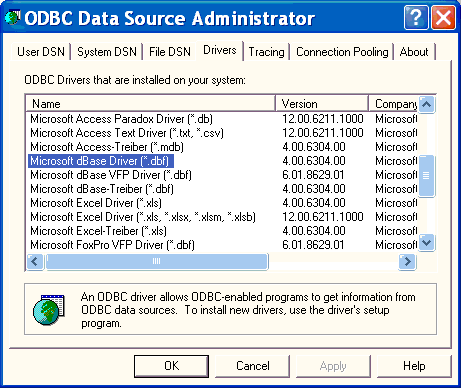Click version 4.00.6304.00 of Excel-Treiber
This screenshot has width=461, height=388.
click(x=314, y=231)
